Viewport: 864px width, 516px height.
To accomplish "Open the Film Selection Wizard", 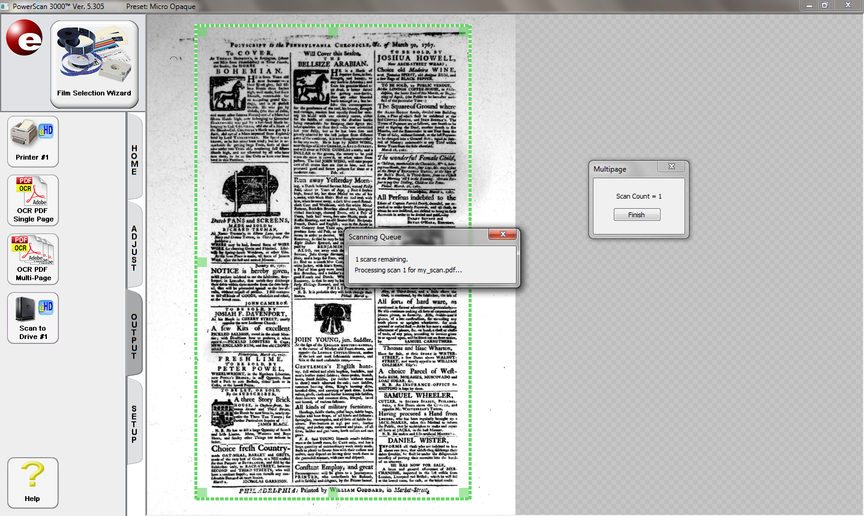I will tap(94, 63).
